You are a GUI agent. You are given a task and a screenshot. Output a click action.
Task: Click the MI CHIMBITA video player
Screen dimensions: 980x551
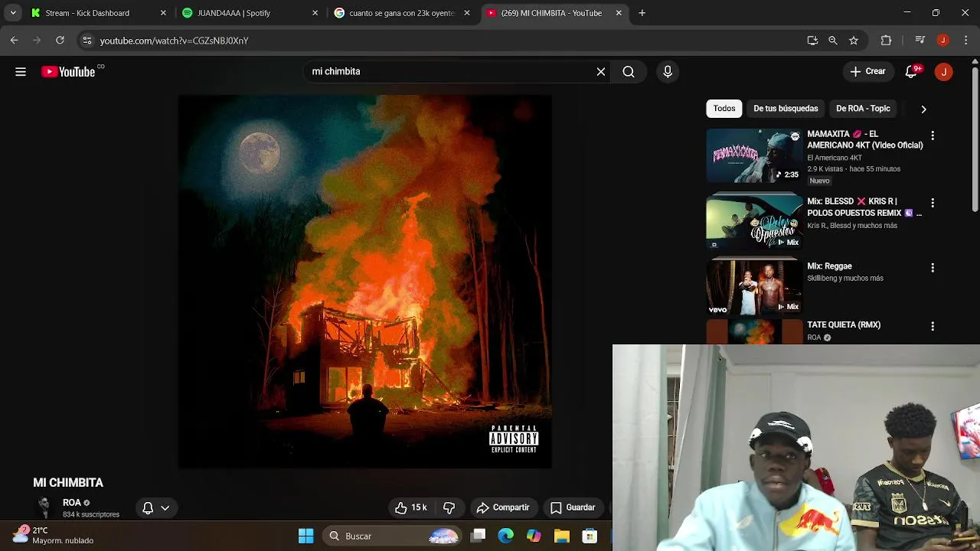pos(365,282)
